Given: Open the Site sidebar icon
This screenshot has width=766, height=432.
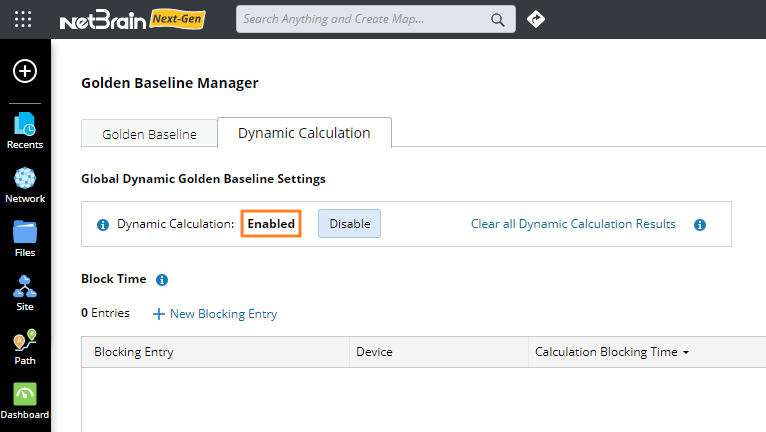Looking at the screenshot, I should [25, 293].
